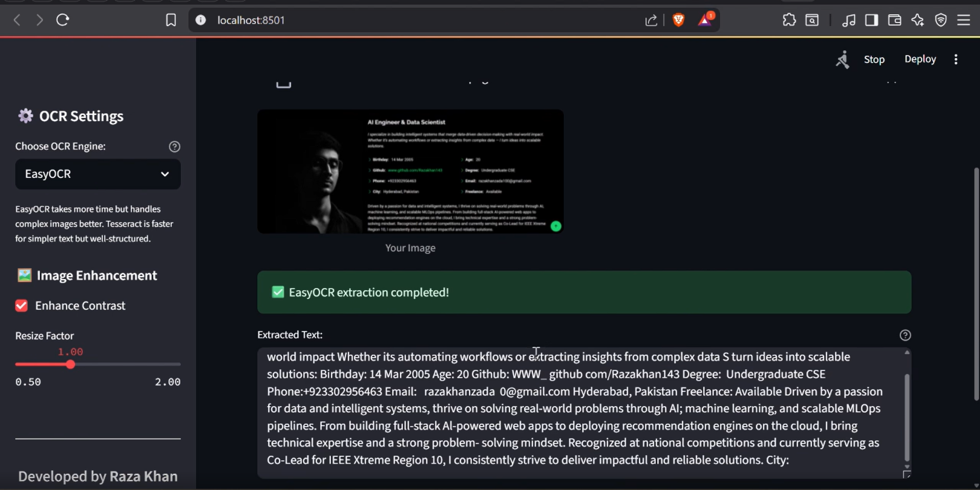This screenshot has width=980, height=490.
Task: Bookmark this page with the bookmark icon
Action: tap(171, 20)
